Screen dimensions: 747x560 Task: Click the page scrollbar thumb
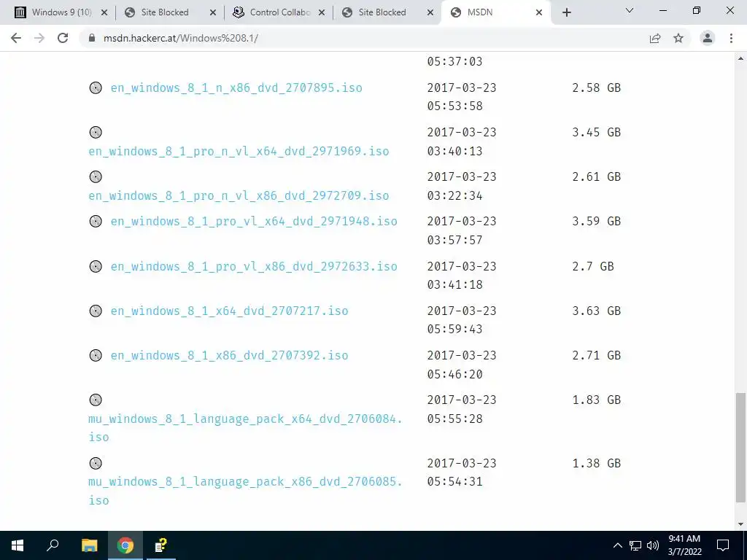click(x=740, y=448)
